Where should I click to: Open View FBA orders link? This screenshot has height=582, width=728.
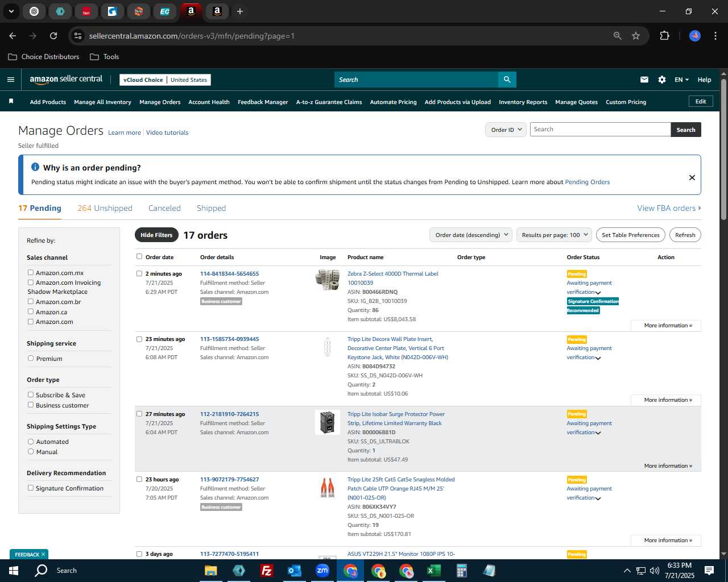pos(669,208)
